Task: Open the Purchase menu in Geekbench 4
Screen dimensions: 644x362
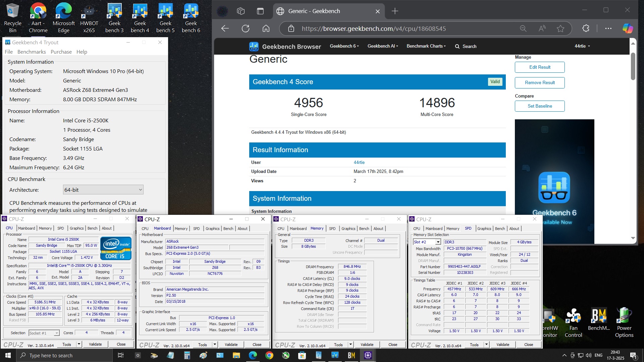Action: pos(61,52)
